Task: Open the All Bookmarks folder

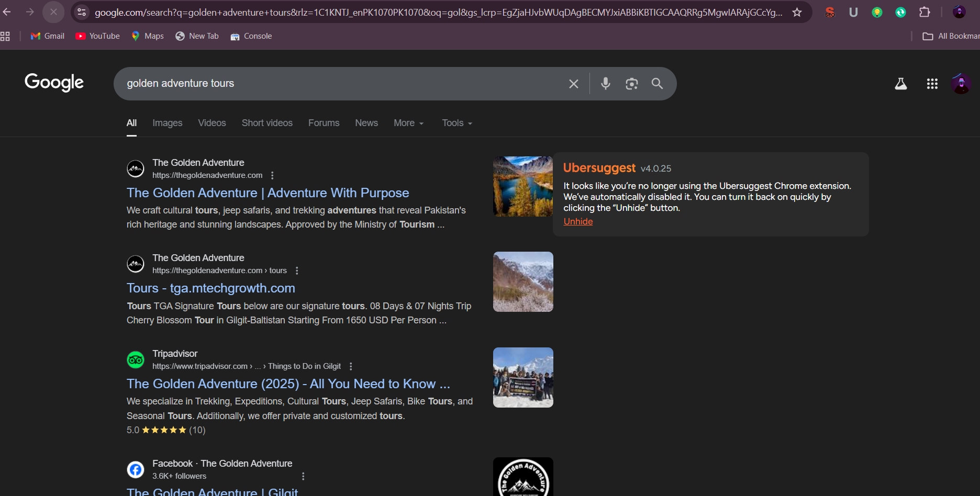Action: [951, 36]
